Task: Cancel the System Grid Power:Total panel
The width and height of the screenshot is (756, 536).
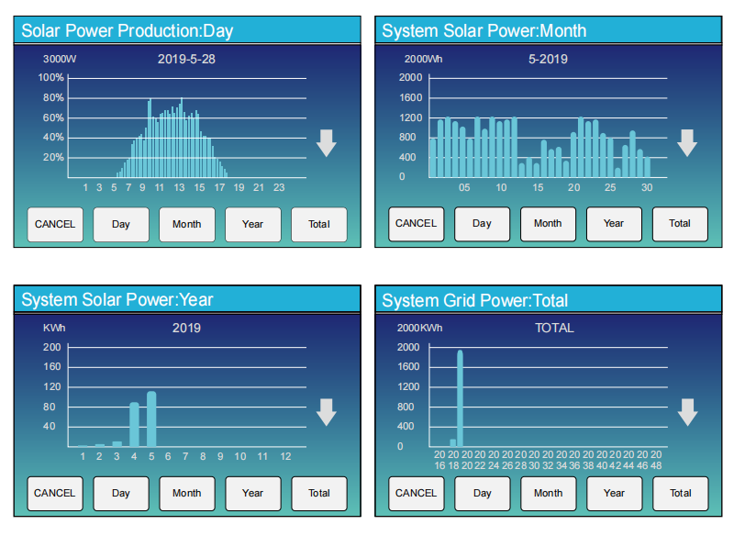Action: 416,493
